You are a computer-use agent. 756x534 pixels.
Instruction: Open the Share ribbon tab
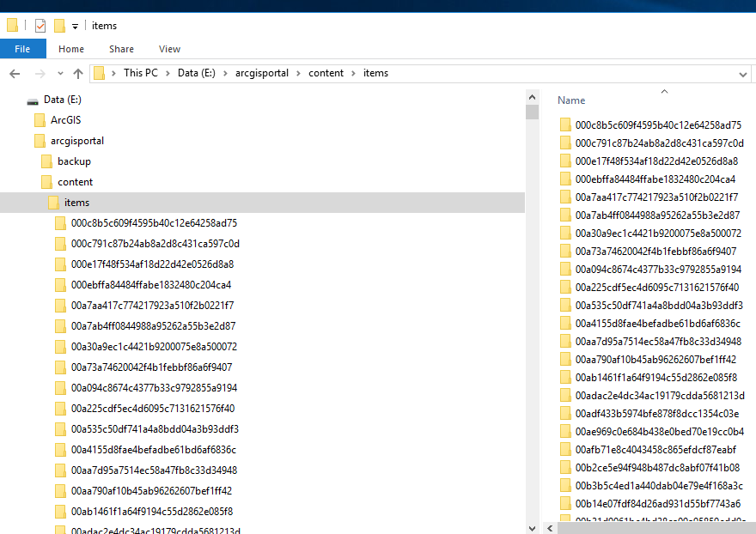121,49
